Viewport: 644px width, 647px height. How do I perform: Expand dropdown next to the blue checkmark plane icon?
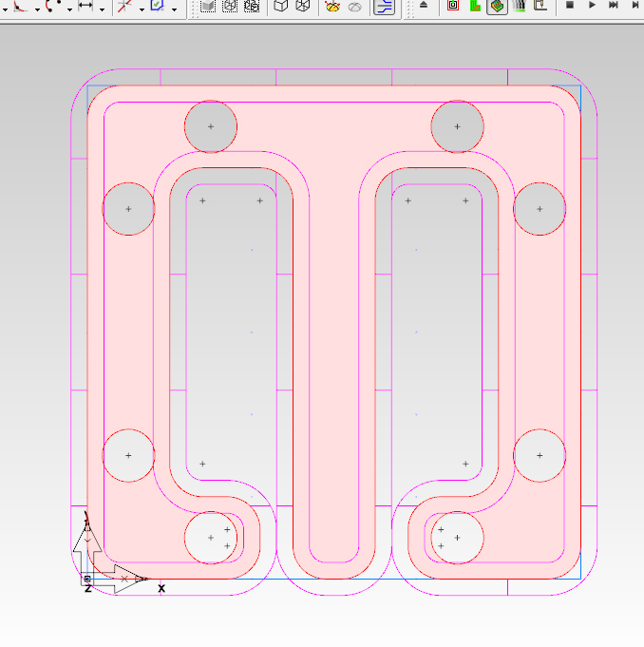[174, 9]
